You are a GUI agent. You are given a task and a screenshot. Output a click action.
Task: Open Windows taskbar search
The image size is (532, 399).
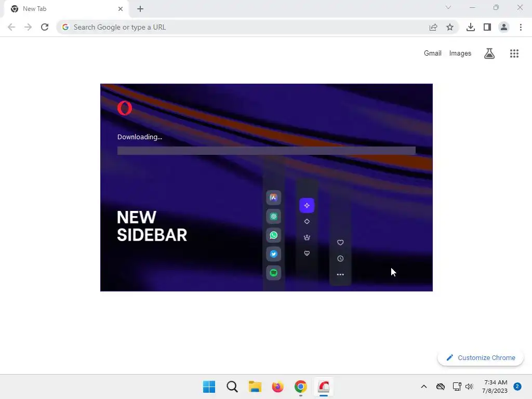[x=232, y=387]
